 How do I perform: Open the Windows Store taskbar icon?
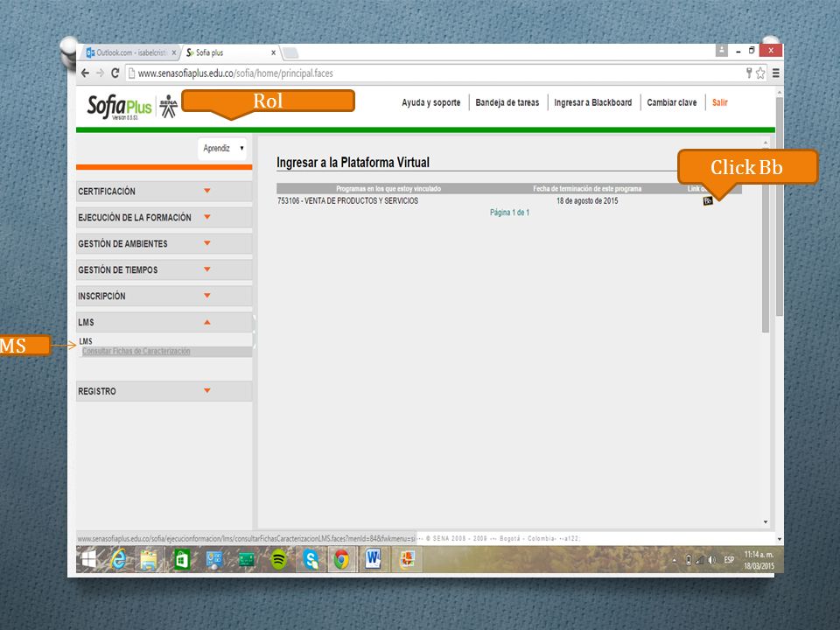(x=182, y=560)
